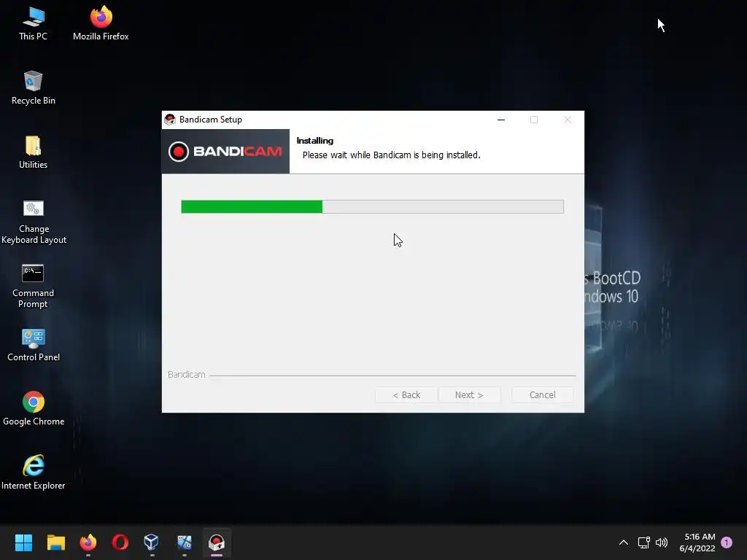This screenshot has width=747, height=560.
Task: Select the Internet Explorer desktop shortcut
Action: click(34, 472)
